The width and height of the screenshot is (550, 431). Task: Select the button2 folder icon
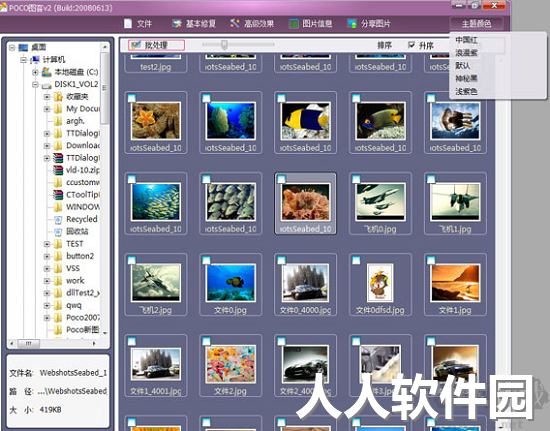point(58,256)
